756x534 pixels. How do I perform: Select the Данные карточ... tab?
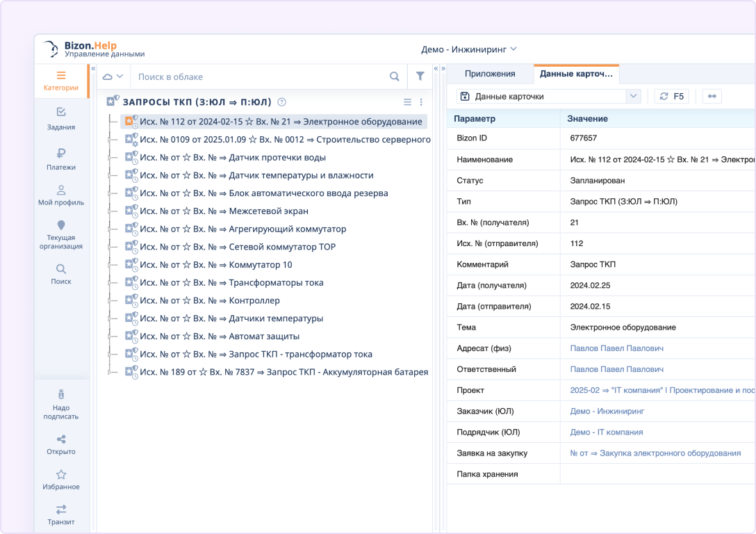(x=576, y=74)
